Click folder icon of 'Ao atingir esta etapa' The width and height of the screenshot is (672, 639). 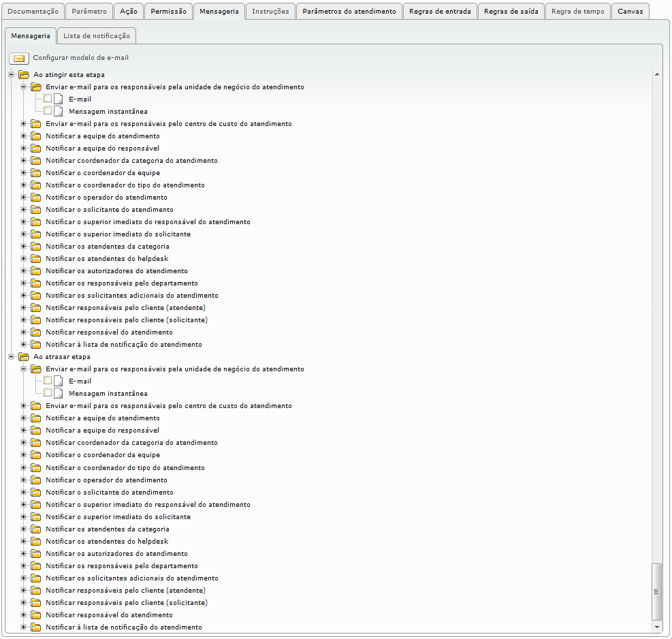click(x=24, y=75)
